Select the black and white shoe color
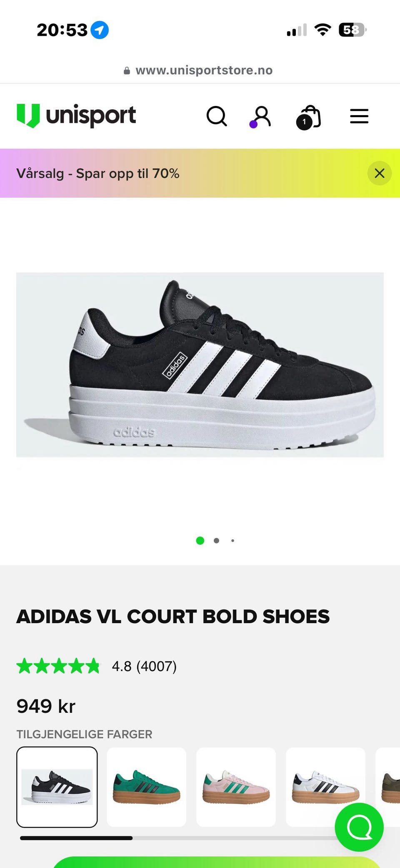This screenshot has width=400, height=868. pos(57,787)
